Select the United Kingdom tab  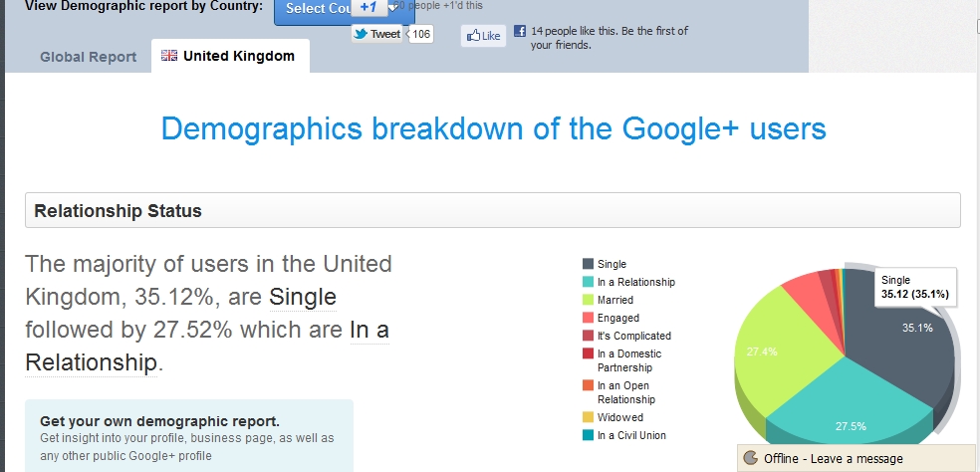[x=230, y=56]
